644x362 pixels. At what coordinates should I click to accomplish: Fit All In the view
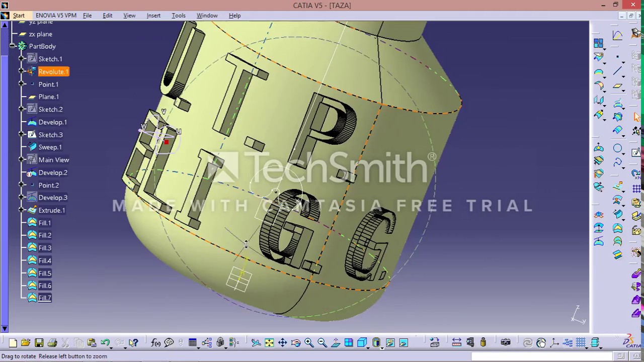(269, 343)
